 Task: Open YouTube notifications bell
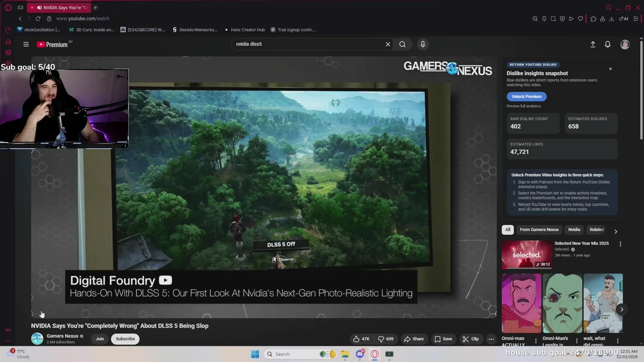tap(608, 44)
